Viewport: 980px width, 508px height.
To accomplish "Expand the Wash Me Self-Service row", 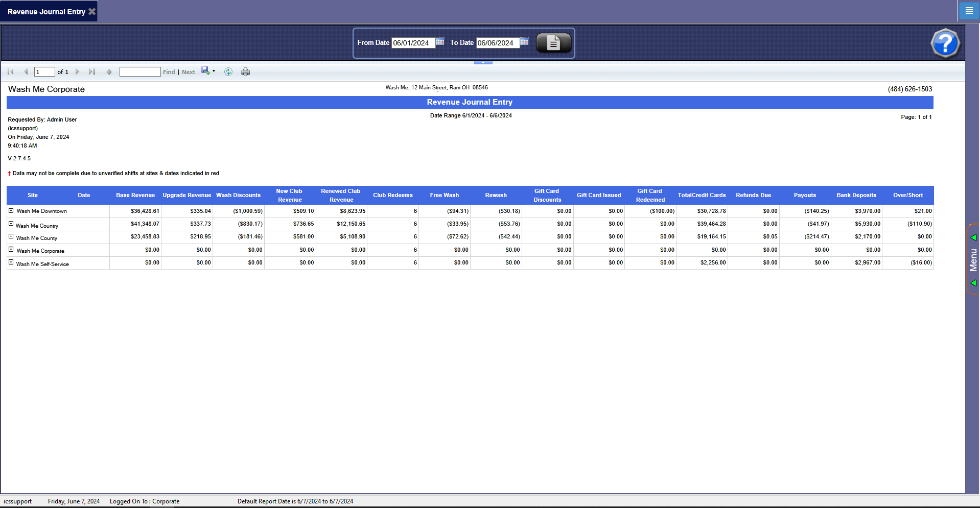I will point(11,262).
